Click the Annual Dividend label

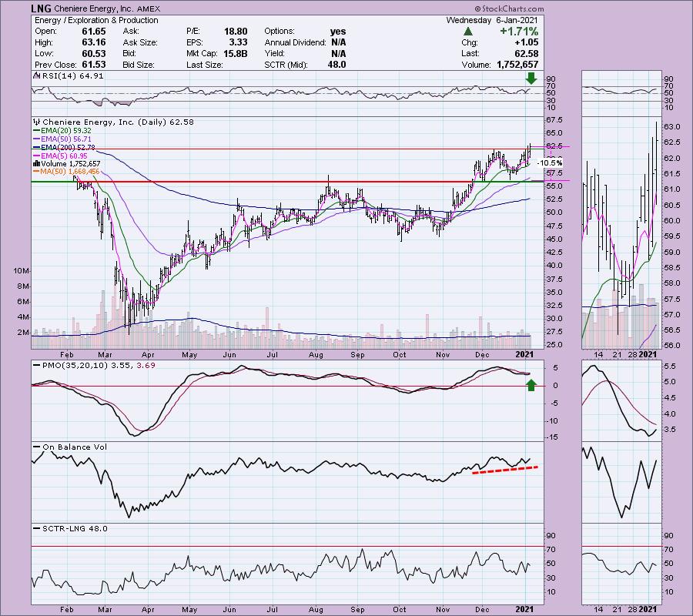pyautogui.click(x=295, y=42)
